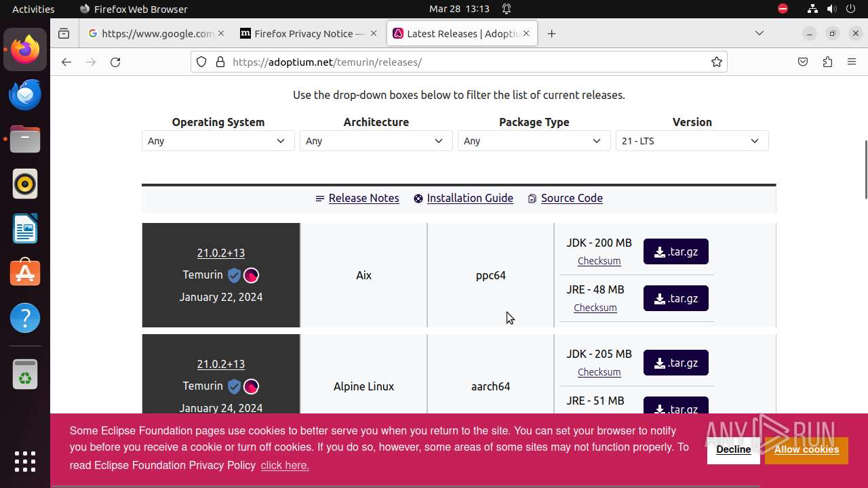The image size is (868, 488).
Task: Close the Adoptium Latest Releases tab
Action: click(526, 33)
